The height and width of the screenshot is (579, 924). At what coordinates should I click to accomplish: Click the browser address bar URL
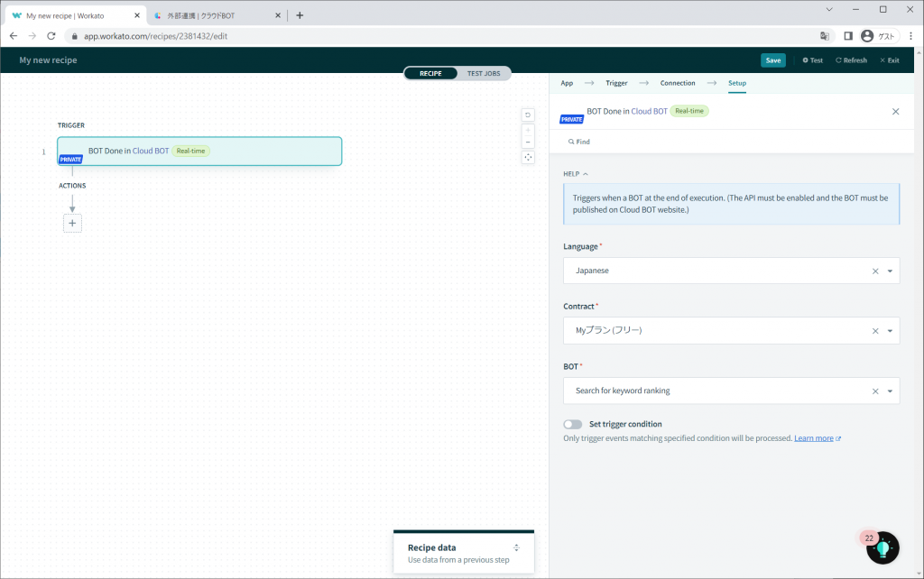pos(155,36)
